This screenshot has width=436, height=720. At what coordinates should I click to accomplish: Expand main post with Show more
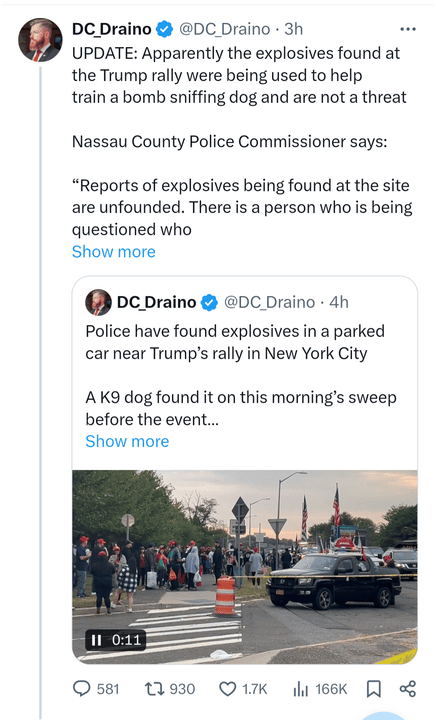(114, 252)
